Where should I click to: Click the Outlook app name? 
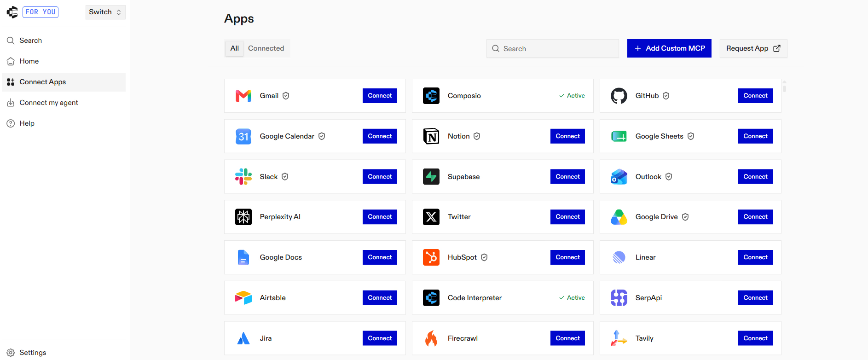(x=648, y=177)
